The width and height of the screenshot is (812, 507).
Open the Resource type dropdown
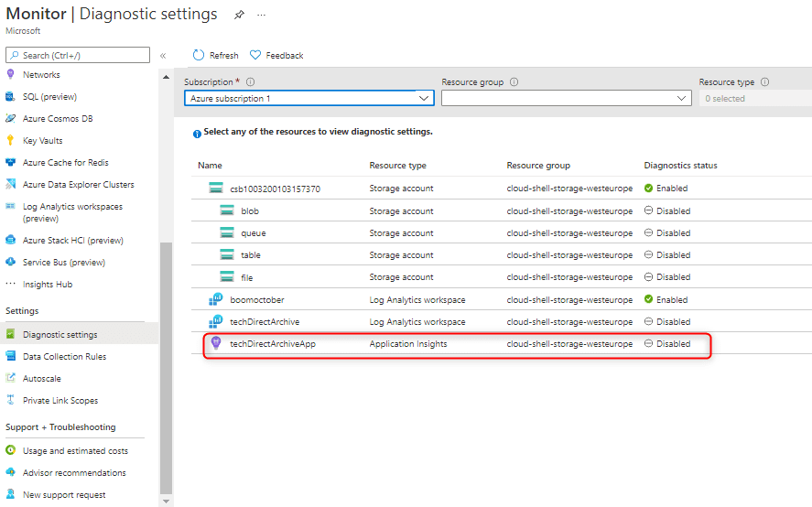pyautogui.click(x=755, y=98)
